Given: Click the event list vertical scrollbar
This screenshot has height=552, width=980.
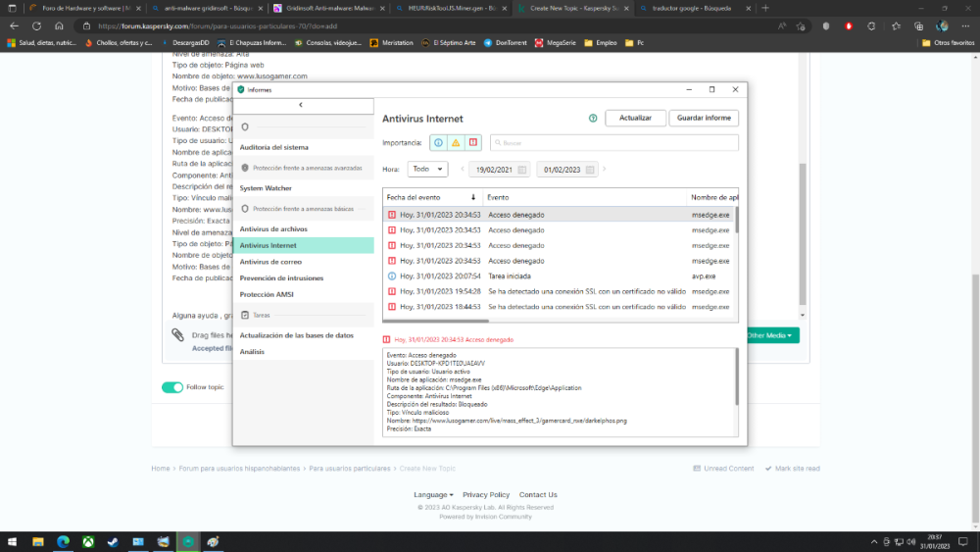Looking at the screenshot, I should [x=736, y=220].
